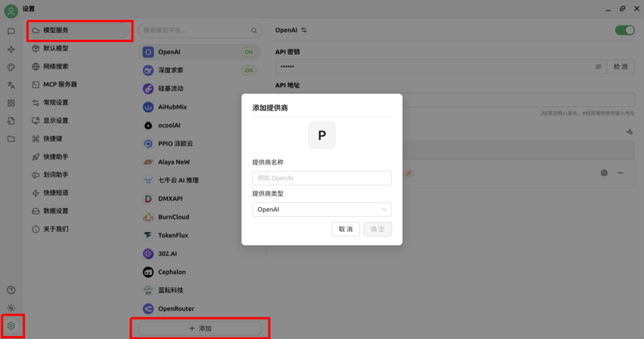Open 快捷键 settings section
The width and height of the screenshot is (644, 339).
79,138
